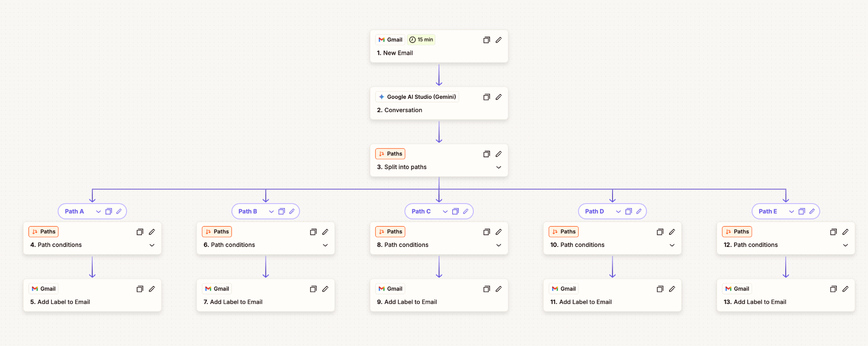868x346 pixels.
Task: Select the "12. Path conditions" title
Action: click(x=750, y=245)
